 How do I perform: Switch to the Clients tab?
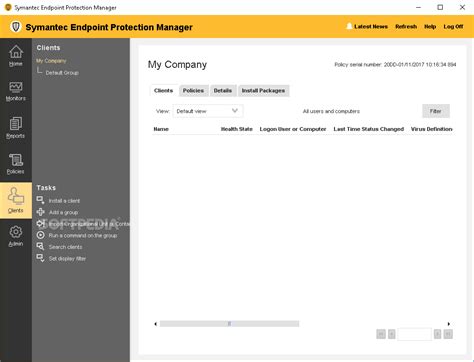[x=163, y=90]
